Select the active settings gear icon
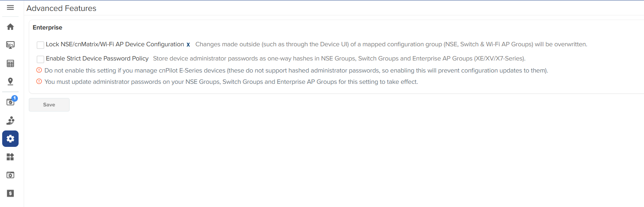The image size is (644, 207). click(x=10, y=139)
